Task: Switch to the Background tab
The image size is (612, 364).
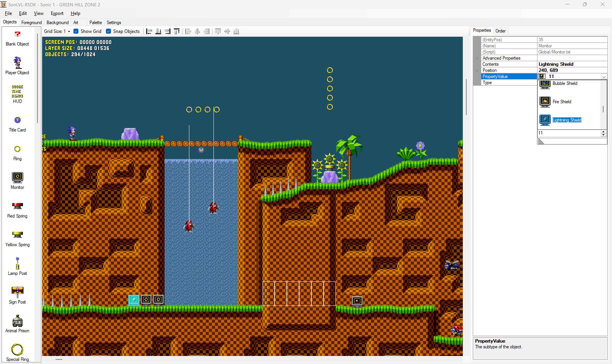Action: (x=57, y=22)
